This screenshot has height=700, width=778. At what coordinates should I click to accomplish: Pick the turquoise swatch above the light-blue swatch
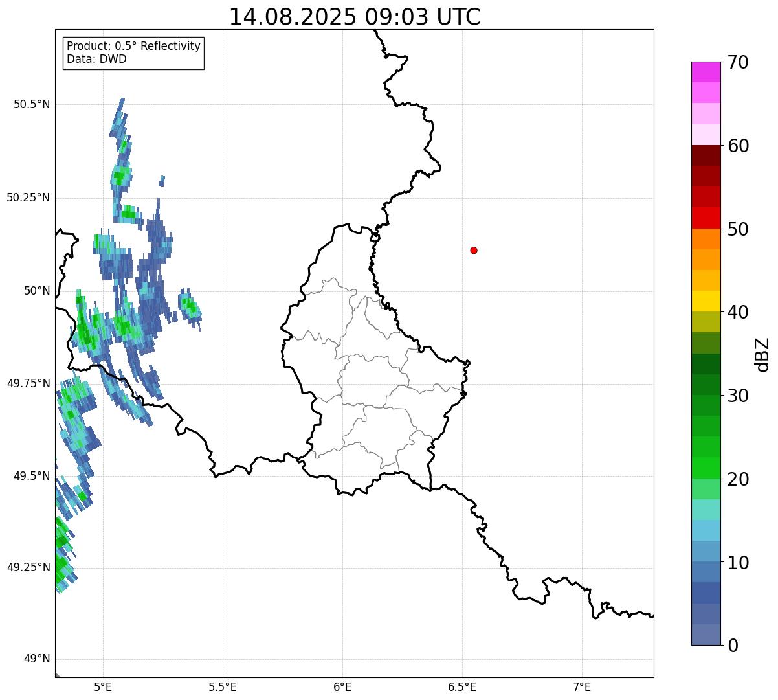click(x=706, y=510)
